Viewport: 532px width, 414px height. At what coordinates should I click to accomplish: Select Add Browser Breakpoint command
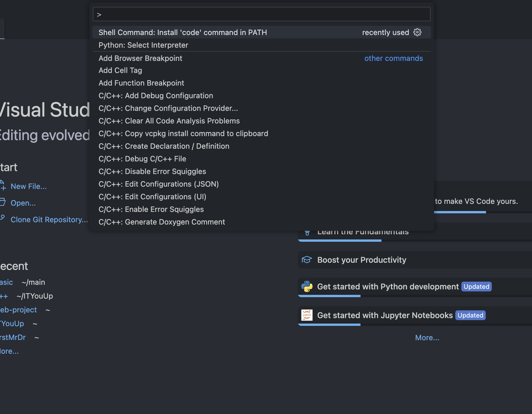click(261, 58)
